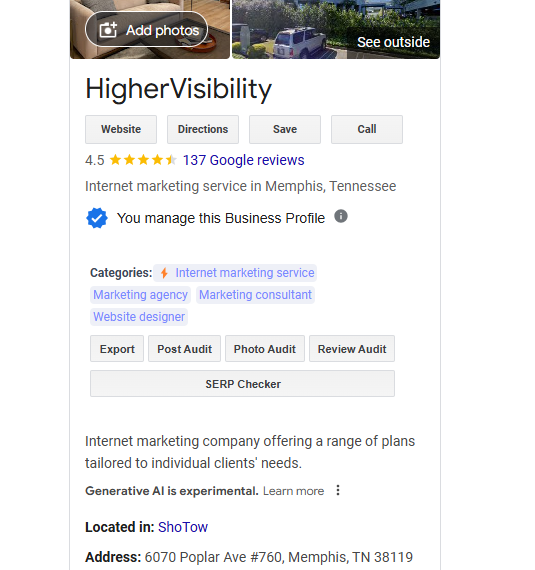Get Directions to HigherVisibility
The width and height of the screenshot is (535, 570).
pos(203,129)
